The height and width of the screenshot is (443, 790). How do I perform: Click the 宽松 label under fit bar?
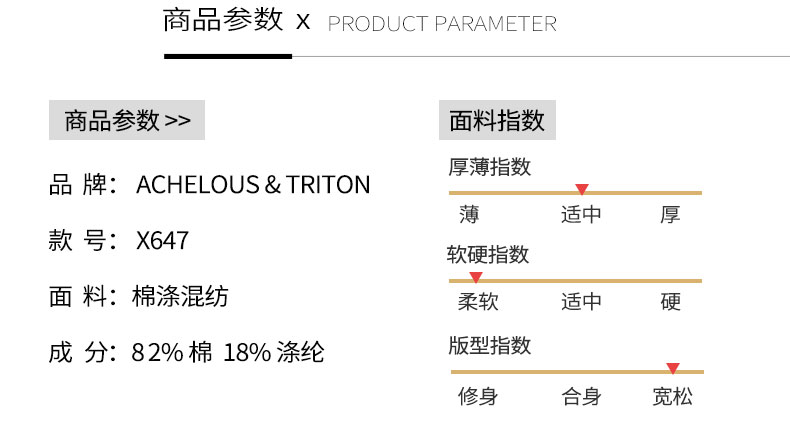[x=673, y=396]
